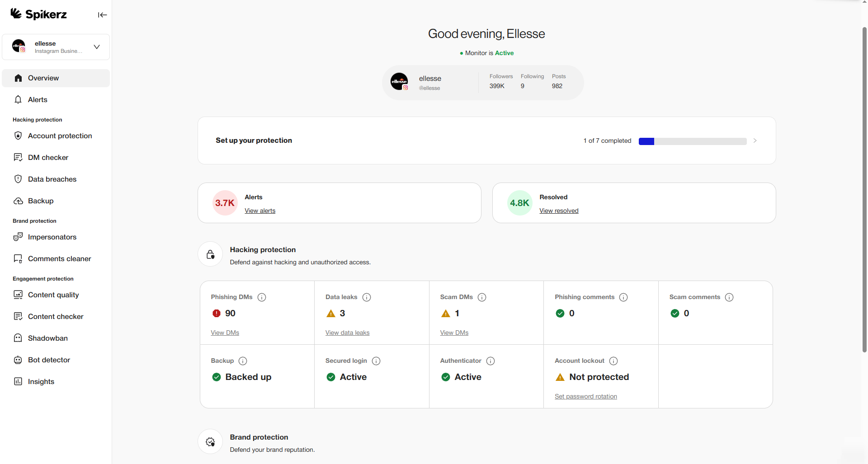Click the Insights chart icon
This screenshot has width=868, height=464.
click(x=18, y=382)
